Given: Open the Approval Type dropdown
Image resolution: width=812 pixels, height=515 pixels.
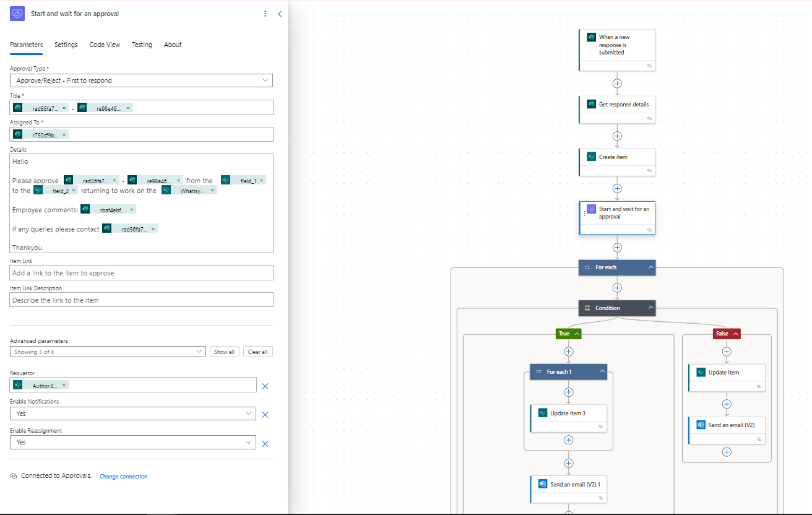Looking at the screenshot, I should [141, 80].
